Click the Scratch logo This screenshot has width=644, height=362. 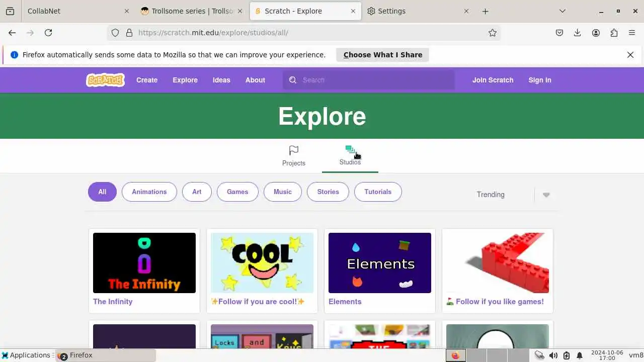105,80
